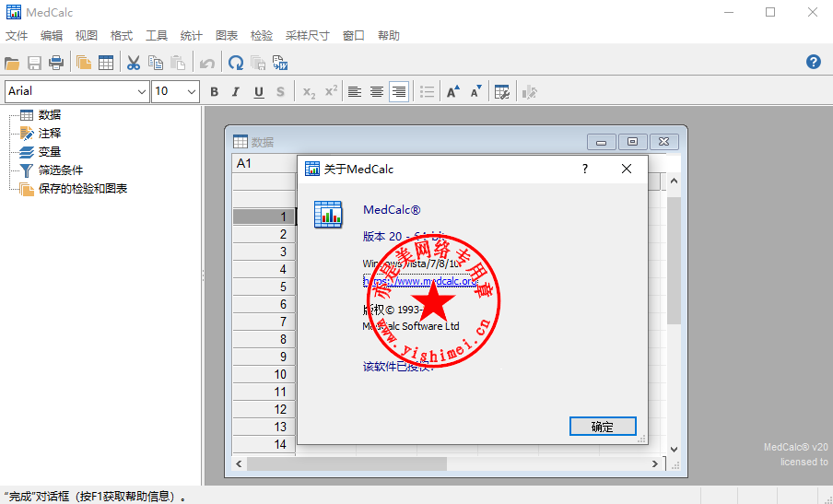
Task: Toggle Strikethrough formatting
Action: click(x=280, y=92)
